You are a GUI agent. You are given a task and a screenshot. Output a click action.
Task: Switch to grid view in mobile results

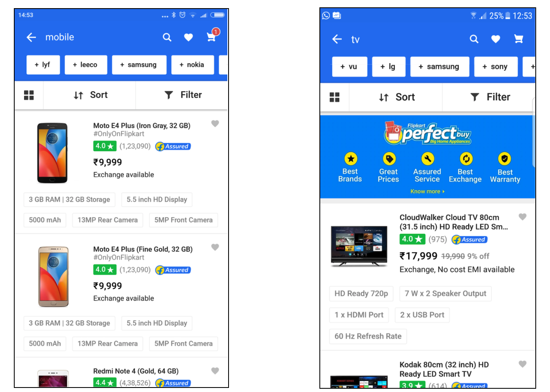[29, 95]
